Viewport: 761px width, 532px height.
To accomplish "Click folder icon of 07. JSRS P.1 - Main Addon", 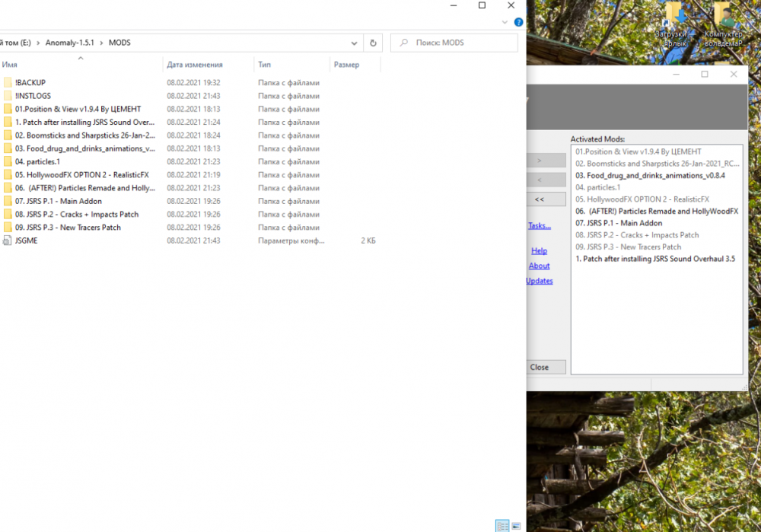I will point(8,200).
